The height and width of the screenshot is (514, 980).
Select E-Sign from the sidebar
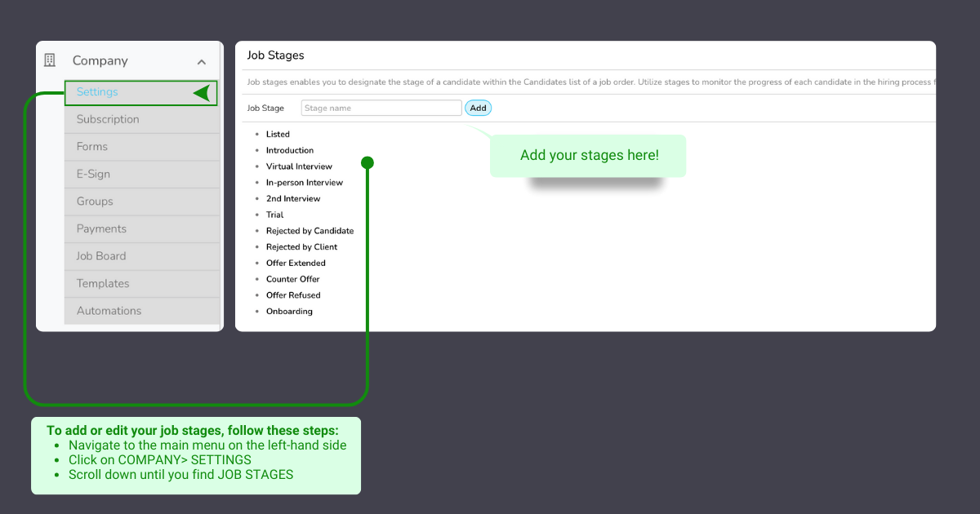click(x=93, y=174)
